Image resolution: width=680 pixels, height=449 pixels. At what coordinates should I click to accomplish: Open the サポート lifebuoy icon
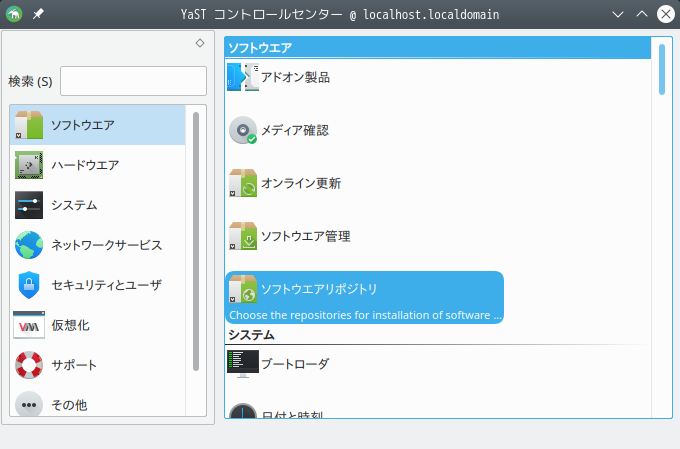[29, 364]
